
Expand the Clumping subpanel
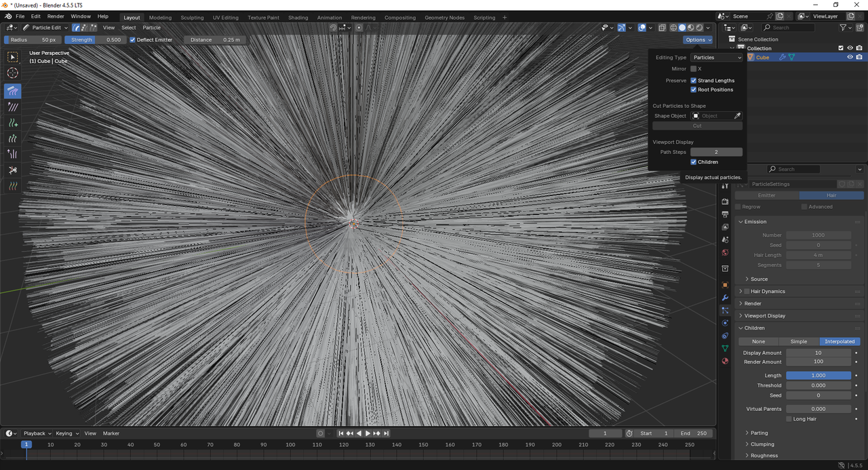click(x=762, y=444)
